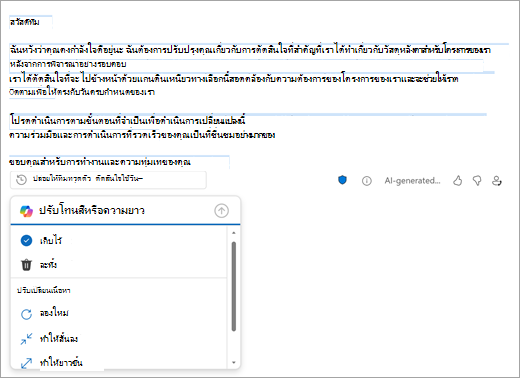The height and width of the screenshot is (378, 520).
Task: Select the ละทิ้ง menu option
Action: (x=119, y=265)
